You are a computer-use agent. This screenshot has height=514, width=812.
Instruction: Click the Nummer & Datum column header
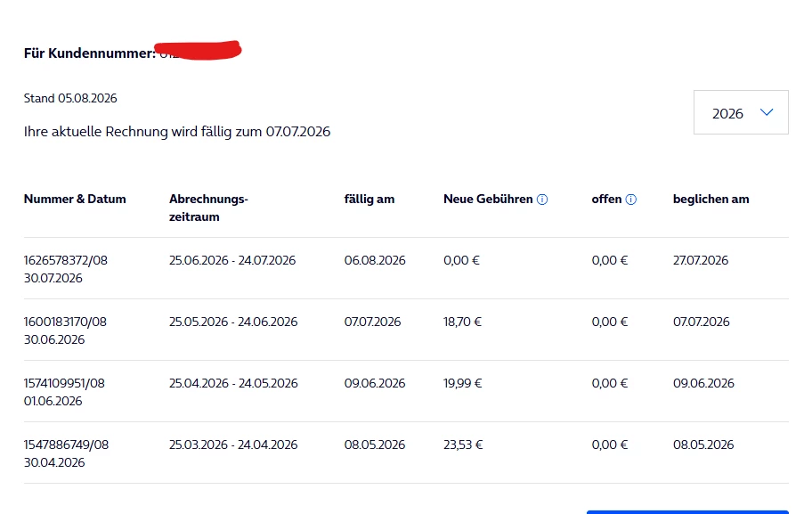[75, 199]
